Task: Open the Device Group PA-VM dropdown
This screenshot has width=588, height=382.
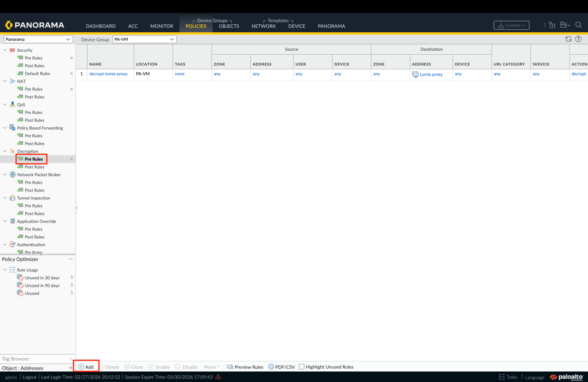Action: point(144,39)
